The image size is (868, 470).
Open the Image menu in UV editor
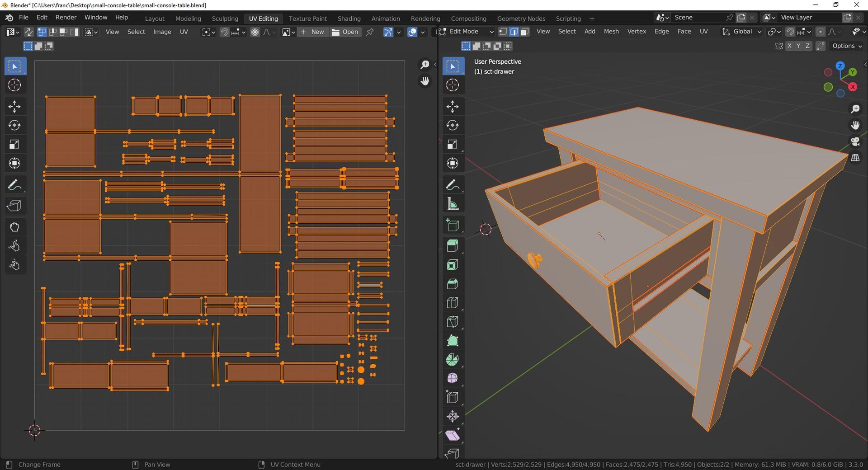tap(162, 32)
